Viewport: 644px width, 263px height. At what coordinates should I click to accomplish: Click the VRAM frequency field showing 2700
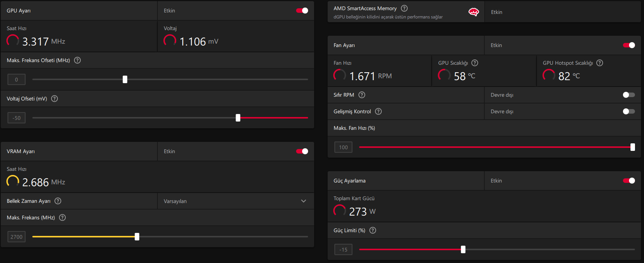pos(17,237)
